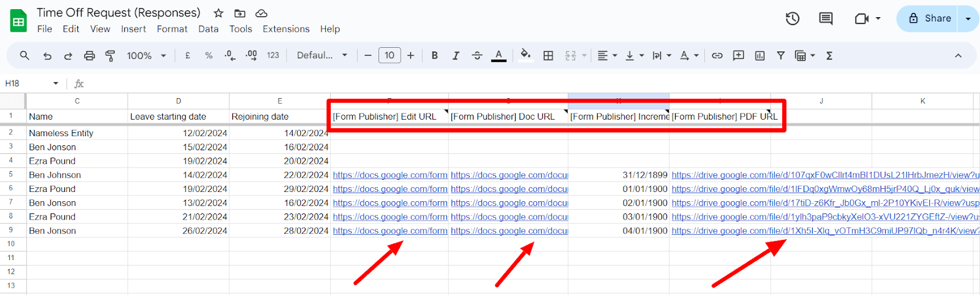Open the Name box dropdown arrow

(56, 83)
